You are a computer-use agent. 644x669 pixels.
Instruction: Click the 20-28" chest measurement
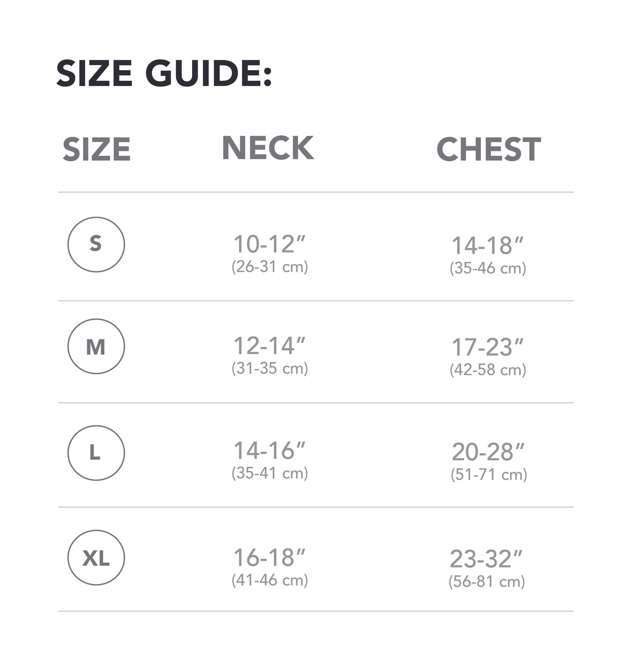488,452
